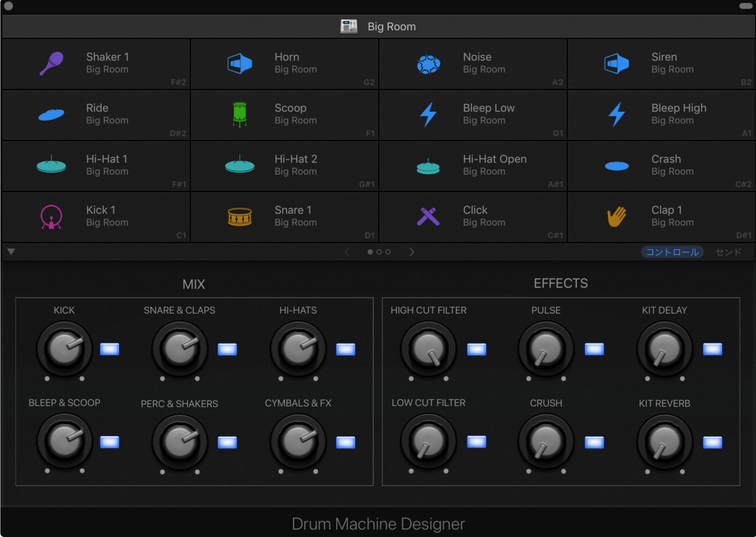Toggle the SNARE & CLAPS blue button

coord(227,349)
